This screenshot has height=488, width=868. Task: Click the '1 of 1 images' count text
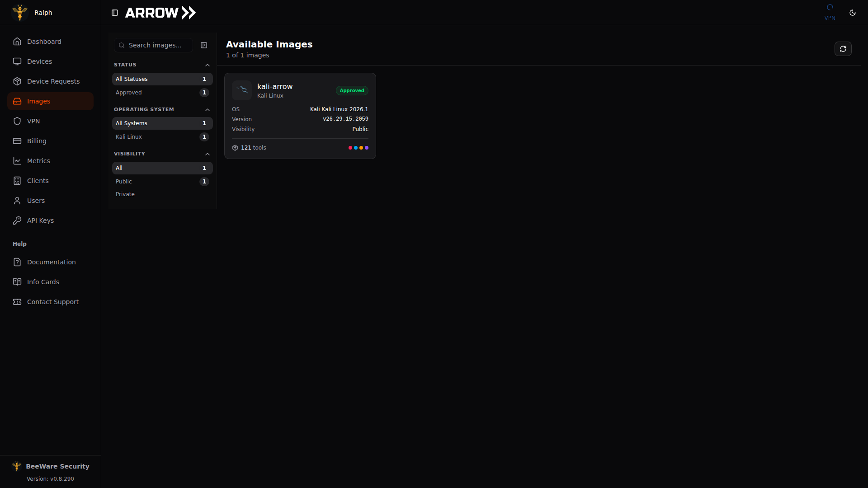pos(248,55)
